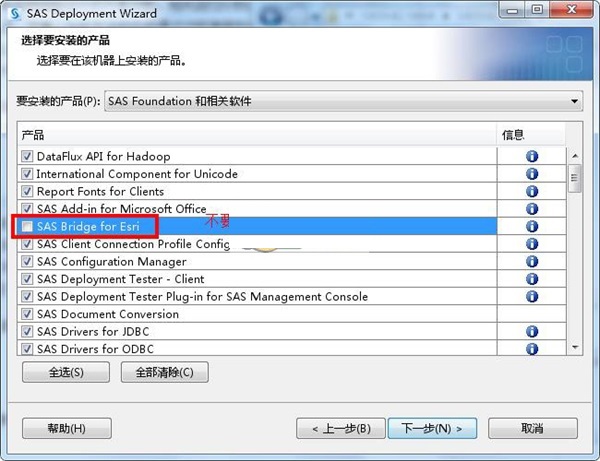The height and width of the screenshot is (461, 600).
Task: View info for SAS Drivers for ODBC
Action: [x=532, y=349]
